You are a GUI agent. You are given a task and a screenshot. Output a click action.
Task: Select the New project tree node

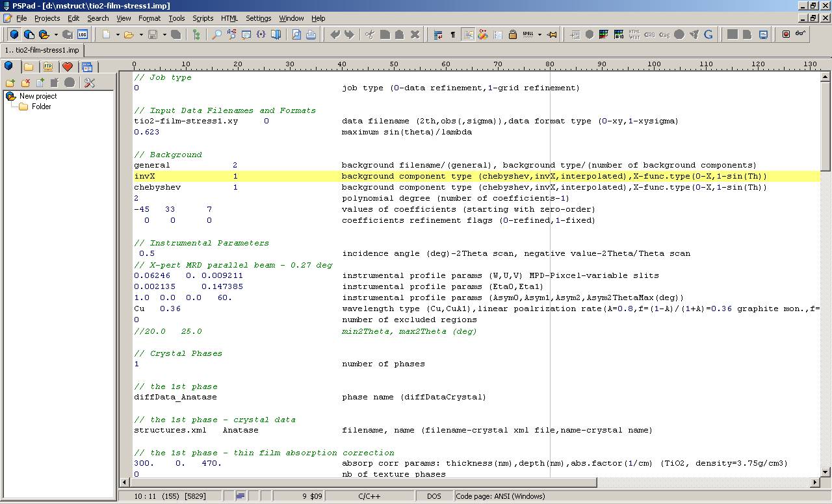38,96
